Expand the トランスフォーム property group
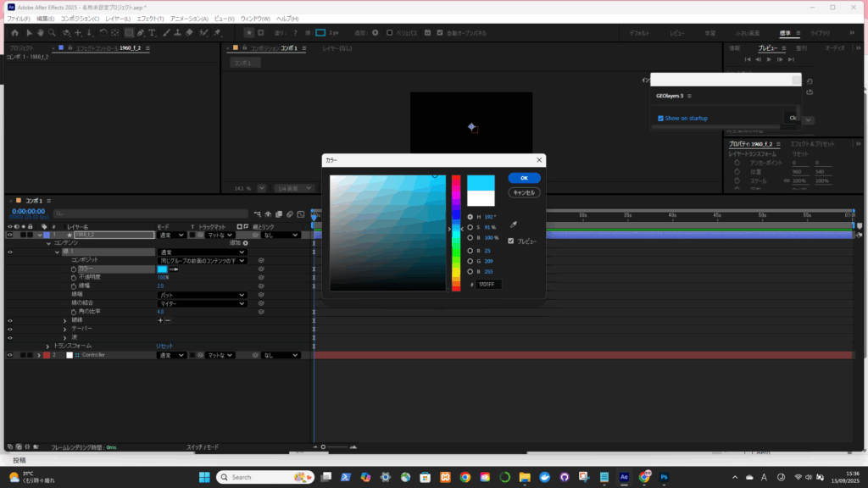868x488 pixels. (x=47, y=347)
